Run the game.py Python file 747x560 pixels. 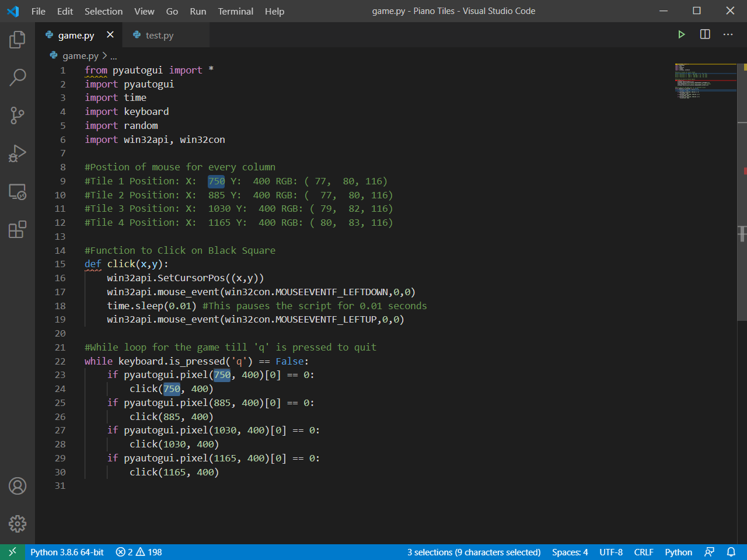coord(682,34)
